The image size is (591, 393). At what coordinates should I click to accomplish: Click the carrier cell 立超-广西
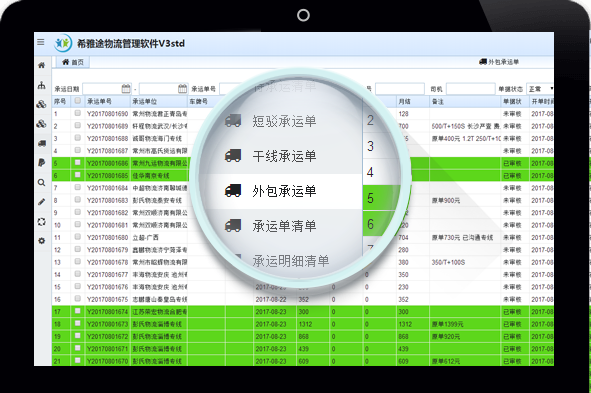(x=145, y=237)
